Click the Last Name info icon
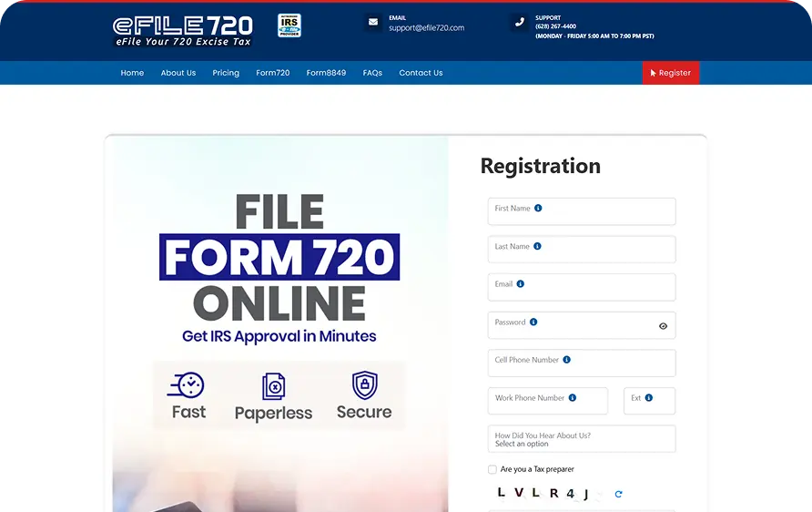Screen dimensions: 812x512 click(537, 246)
